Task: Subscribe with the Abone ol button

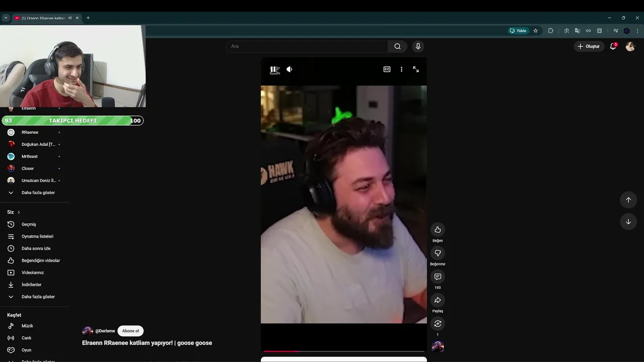Action: coord(130,331)
